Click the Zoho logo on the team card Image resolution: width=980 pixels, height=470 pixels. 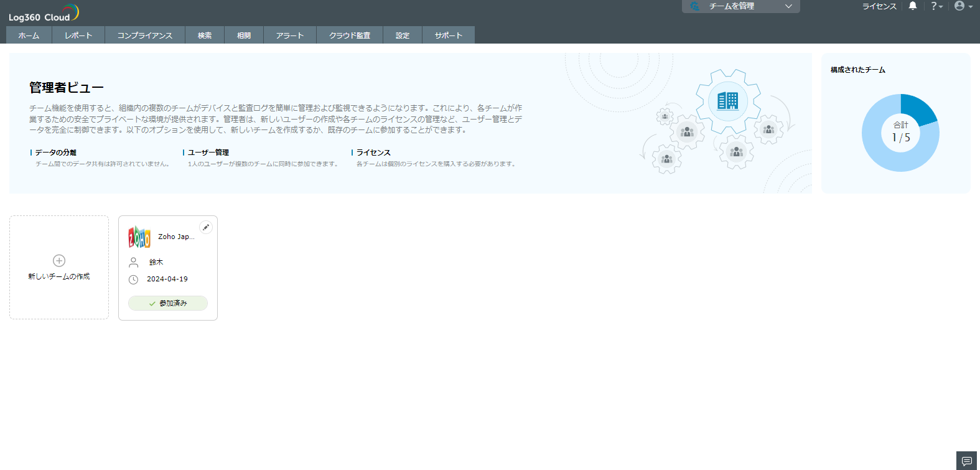(x=139, y=237)
